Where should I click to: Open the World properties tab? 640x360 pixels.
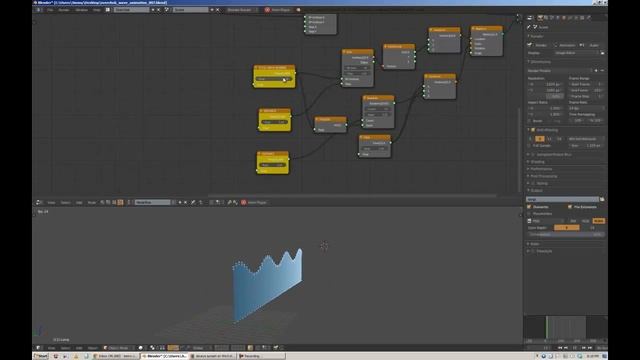tap(558, 18)
